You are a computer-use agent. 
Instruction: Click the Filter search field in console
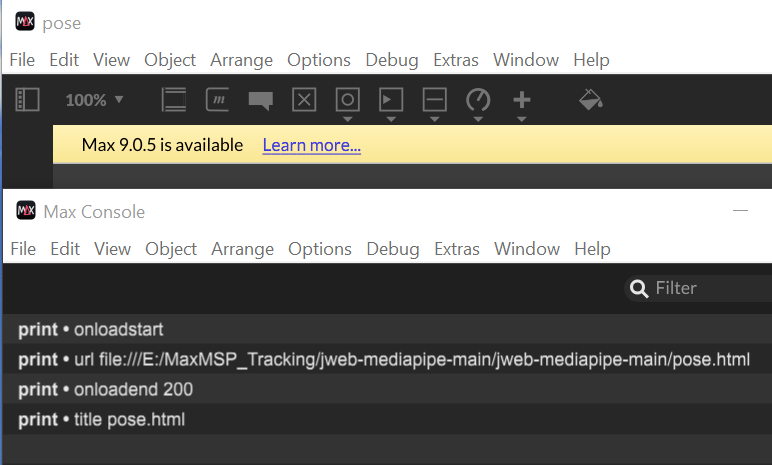(699, 288)
